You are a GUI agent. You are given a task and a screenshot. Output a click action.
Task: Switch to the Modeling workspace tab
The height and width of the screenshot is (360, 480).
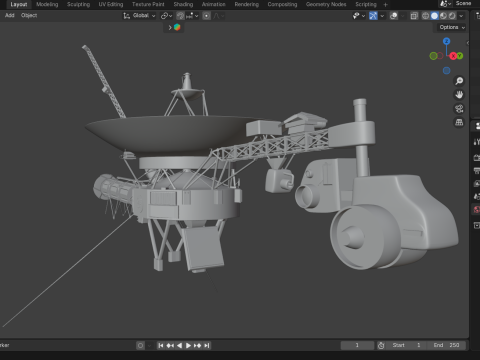click(x=47, y=4)
